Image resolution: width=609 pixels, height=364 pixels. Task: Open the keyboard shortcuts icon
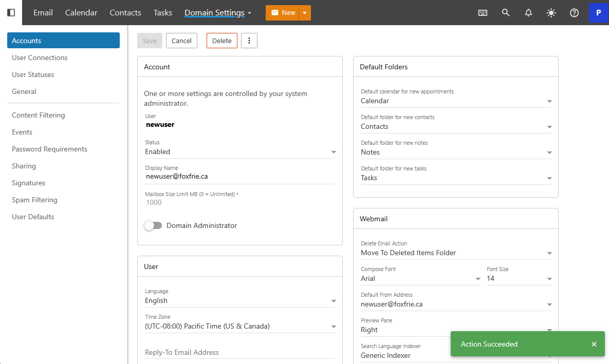pos(483,13)
